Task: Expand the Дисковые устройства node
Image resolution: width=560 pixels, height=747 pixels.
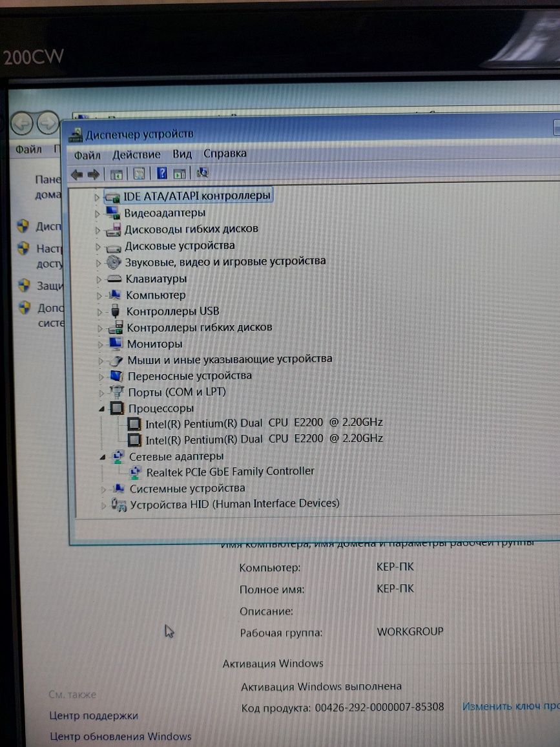Action: pyautogui.click(x=98, y=247)
